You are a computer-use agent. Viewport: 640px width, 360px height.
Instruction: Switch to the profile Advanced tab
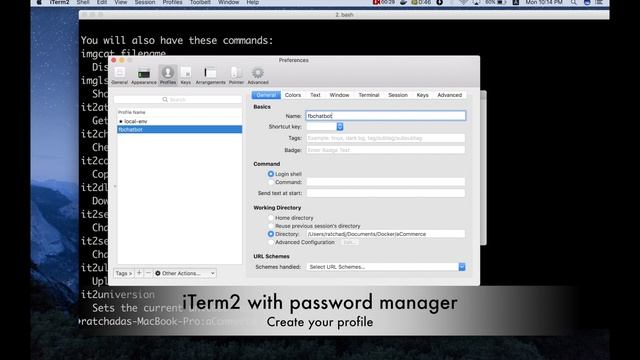point(449,95)
